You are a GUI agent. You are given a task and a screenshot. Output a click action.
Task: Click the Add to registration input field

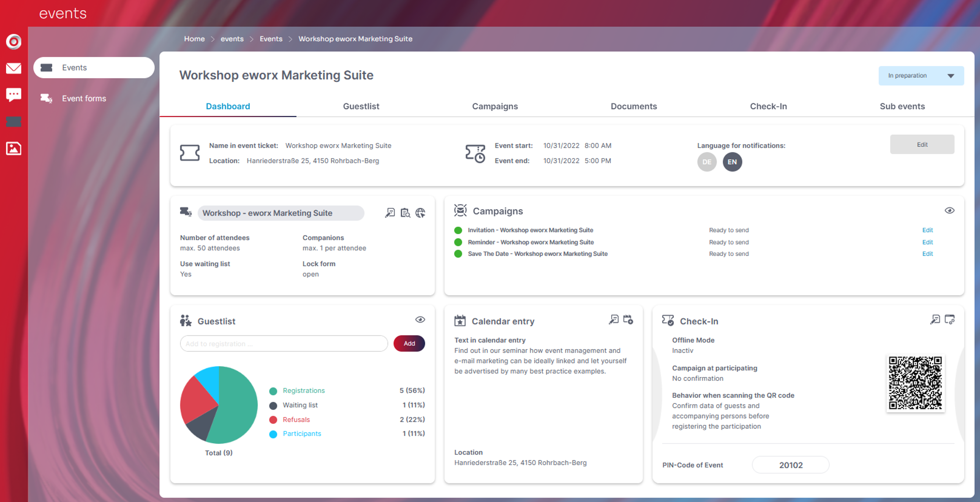284,344
